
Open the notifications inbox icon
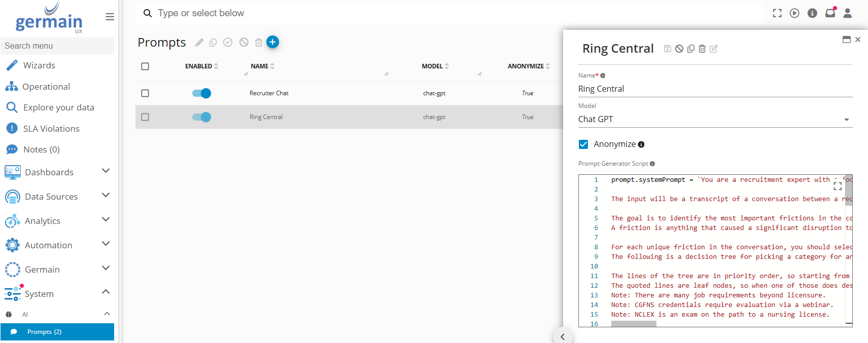(830, 13)
